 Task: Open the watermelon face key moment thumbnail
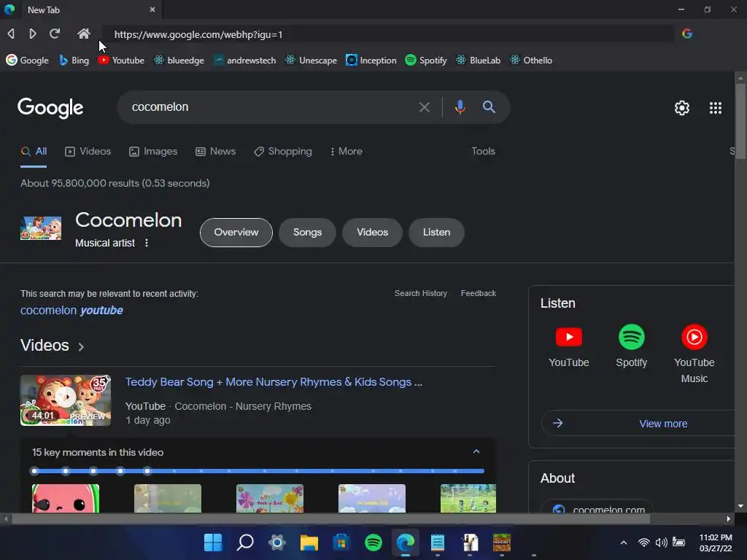pyautogui.click(x=66, y=499)
